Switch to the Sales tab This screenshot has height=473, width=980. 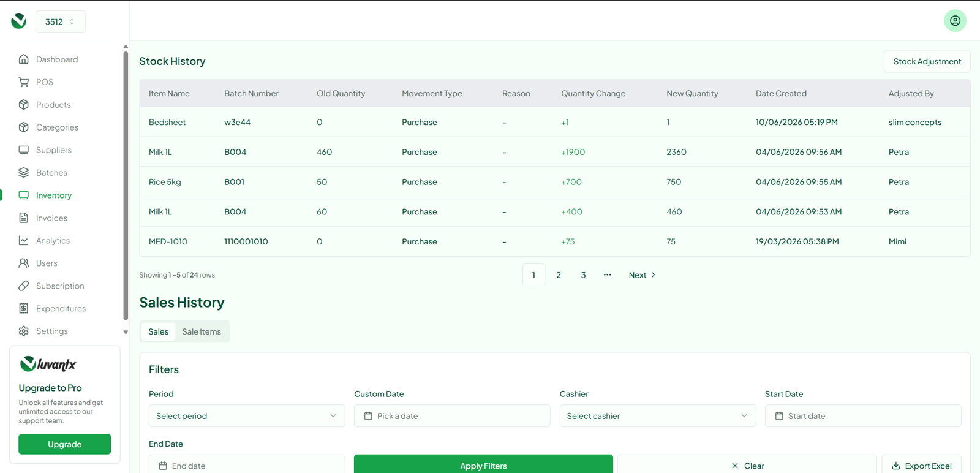tap(159, 331)
